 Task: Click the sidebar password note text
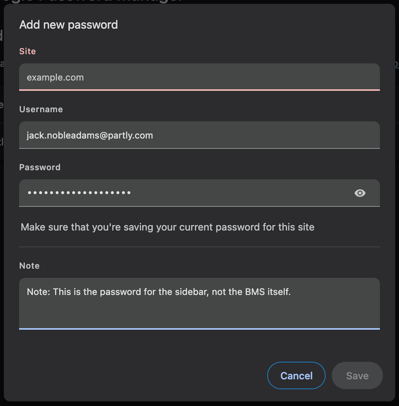(x=159, y=292)
